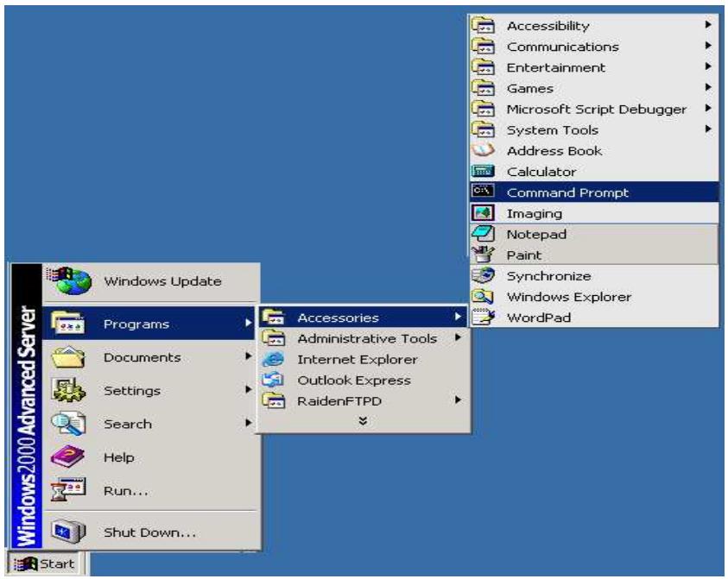Expand the Games submenu arrow
Image resolution: width=728 pixels, height=579 pixels.
pyautogui.click(x=707, y=87)
